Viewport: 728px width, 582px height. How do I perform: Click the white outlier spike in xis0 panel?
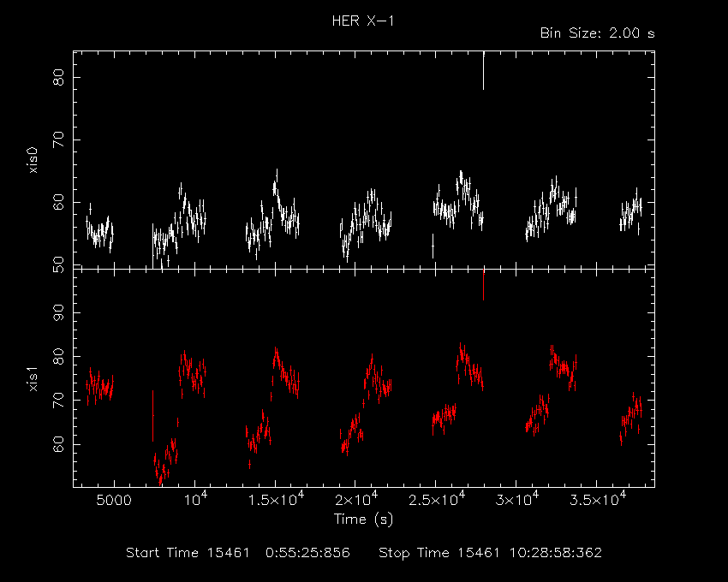click(x=483, y=70)
